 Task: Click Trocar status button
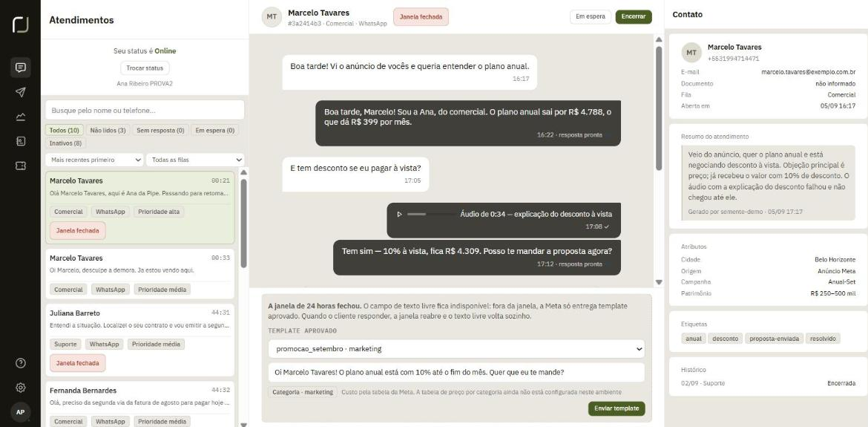(145, 68)
